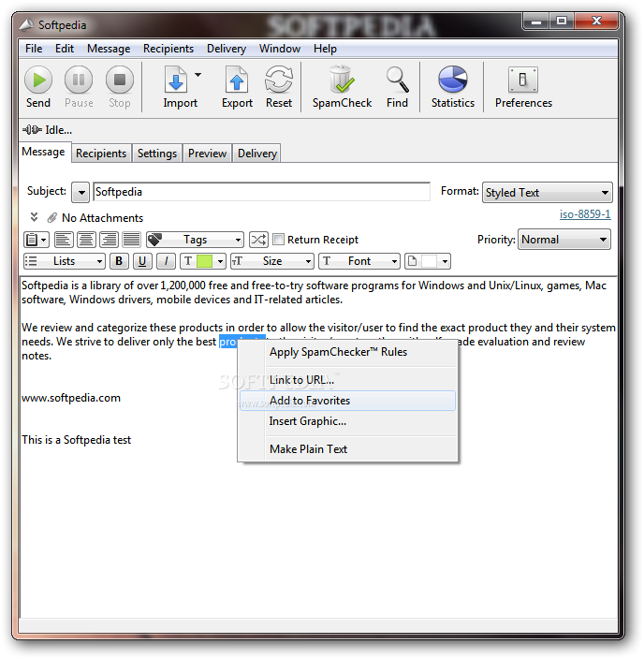This screenshot has height=659, width=644.
Task: Open the Window menu
Action: (x=280, y=49)
